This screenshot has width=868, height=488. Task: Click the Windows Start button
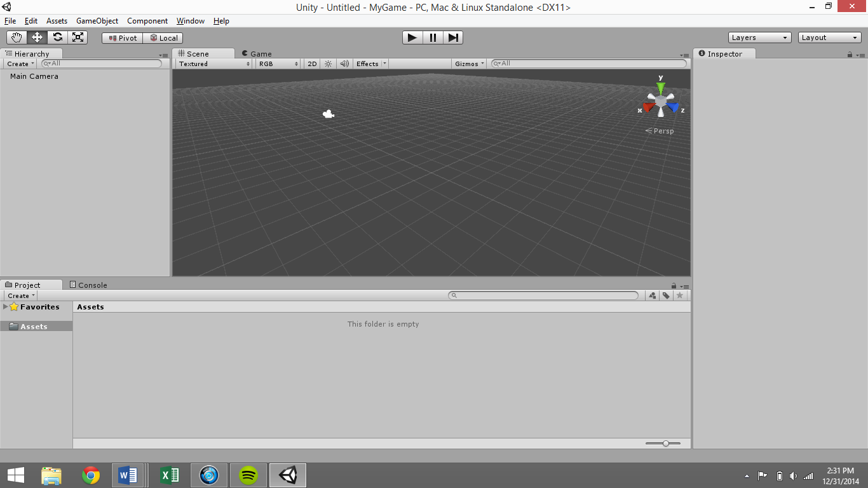pyautogui.click(x=16, y=475)
